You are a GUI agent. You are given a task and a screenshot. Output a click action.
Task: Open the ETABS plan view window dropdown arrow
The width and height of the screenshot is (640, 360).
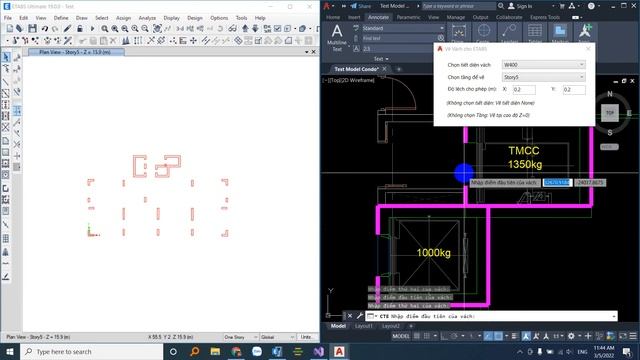click(307, 52)
